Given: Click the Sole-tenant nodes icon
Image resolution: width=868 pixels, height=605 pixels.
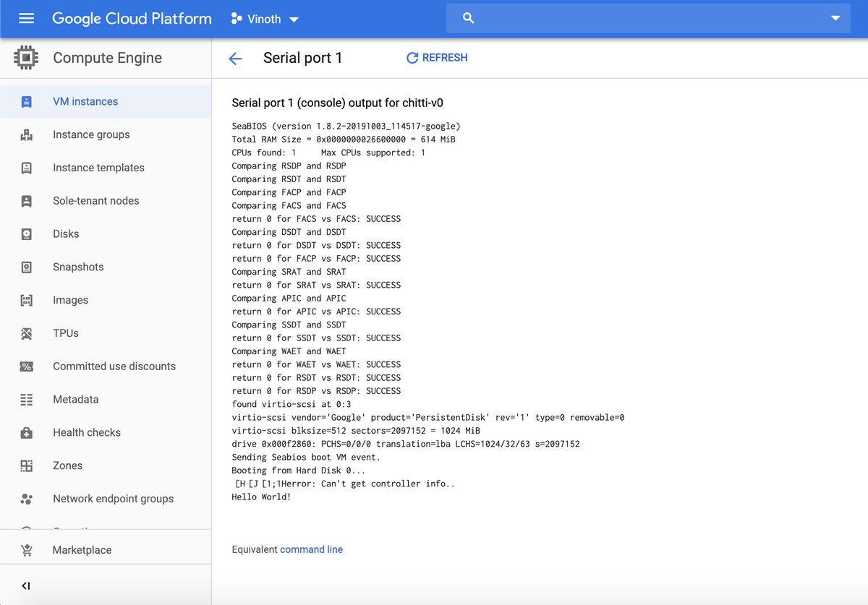Looking at the screenshot, I should (27, 201).
